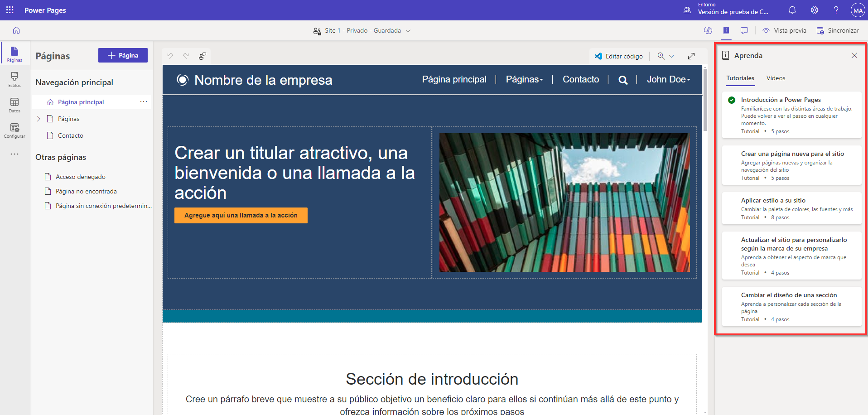
Task: Click the Entorno environment name text
Action: pyautogui.click(x=733, y=12)
